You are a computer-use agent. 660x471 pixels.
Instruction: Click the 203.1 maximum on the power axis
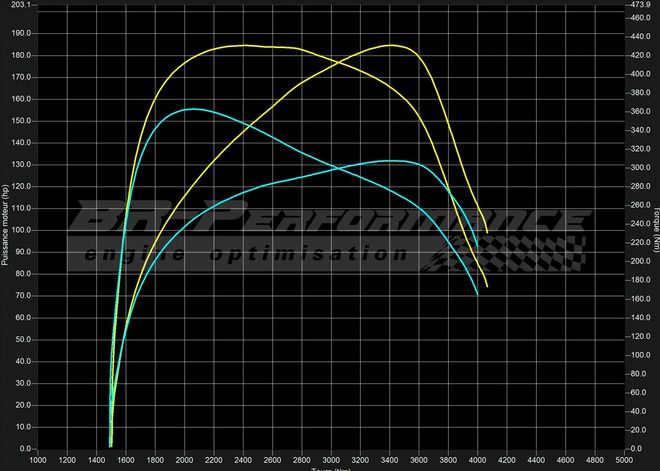click(x=20, y=5)
